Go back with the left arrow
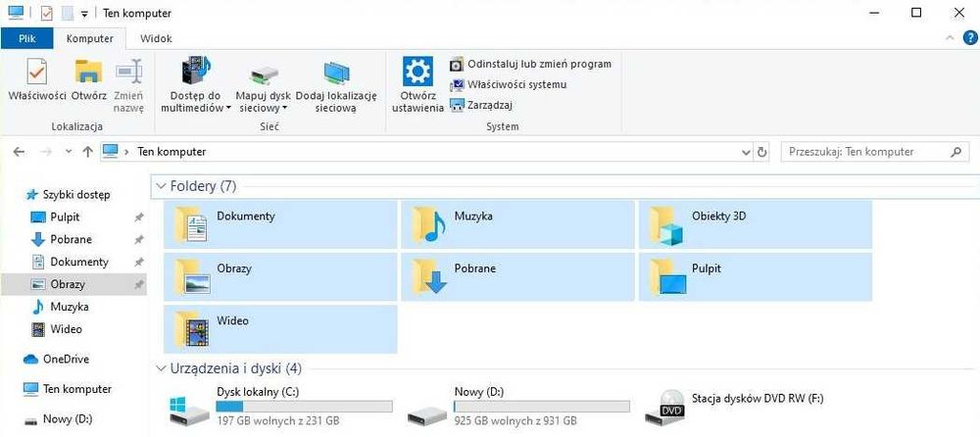Screen dimensions: 980x437 (19, 152)
